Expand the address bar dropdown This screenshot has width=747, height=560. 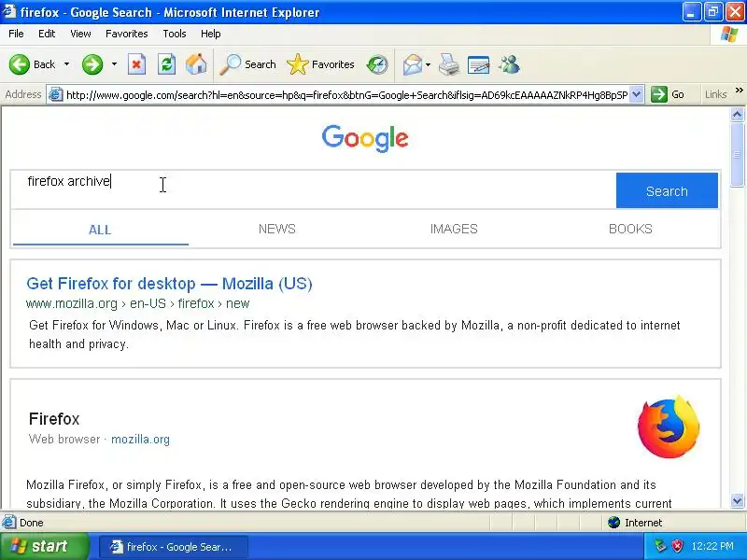click(637, 94)
